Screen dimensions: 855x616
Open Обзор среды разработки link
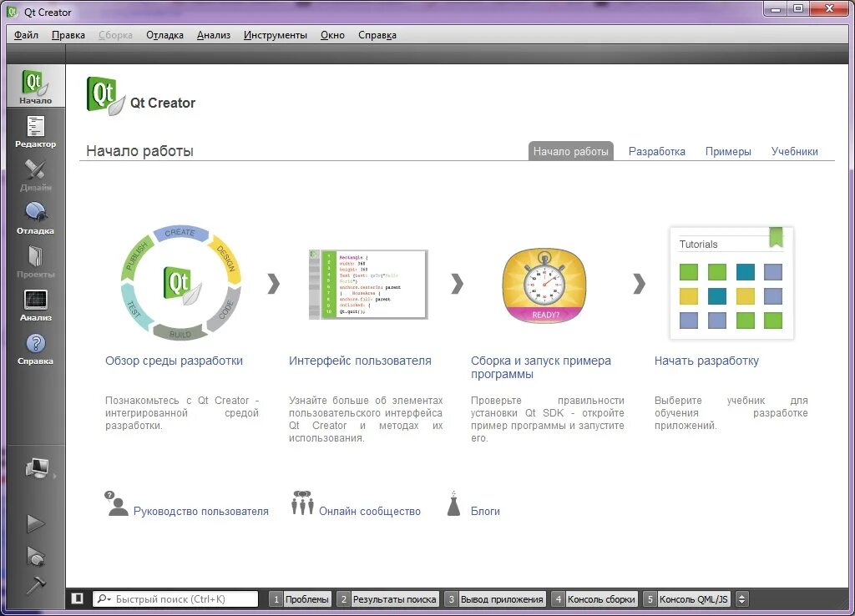[x=174, y=361]
